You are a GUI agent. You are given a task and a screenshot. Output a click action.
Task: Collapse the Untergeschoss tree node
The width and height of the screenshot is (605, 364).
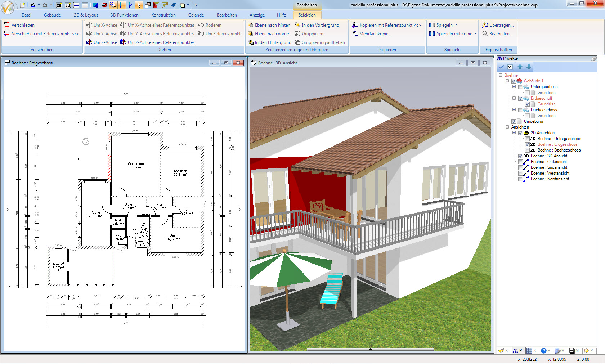pyautogui.click(x=514, y=87)
